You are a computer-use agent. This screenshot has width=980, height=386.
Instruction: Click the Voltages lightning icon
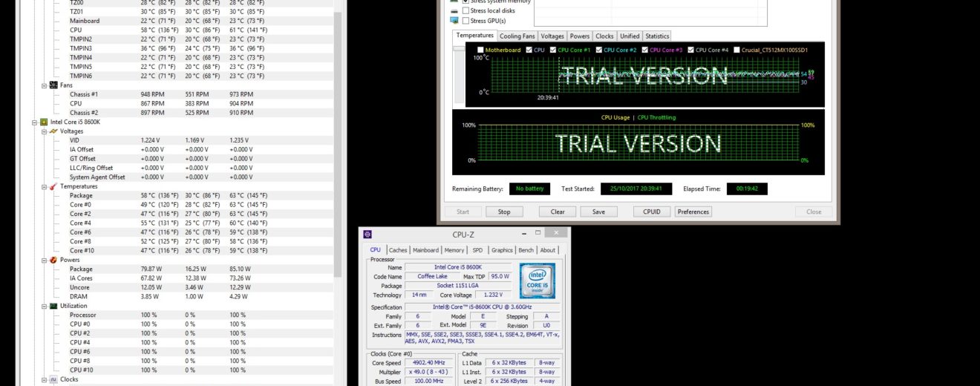(53, 131)
